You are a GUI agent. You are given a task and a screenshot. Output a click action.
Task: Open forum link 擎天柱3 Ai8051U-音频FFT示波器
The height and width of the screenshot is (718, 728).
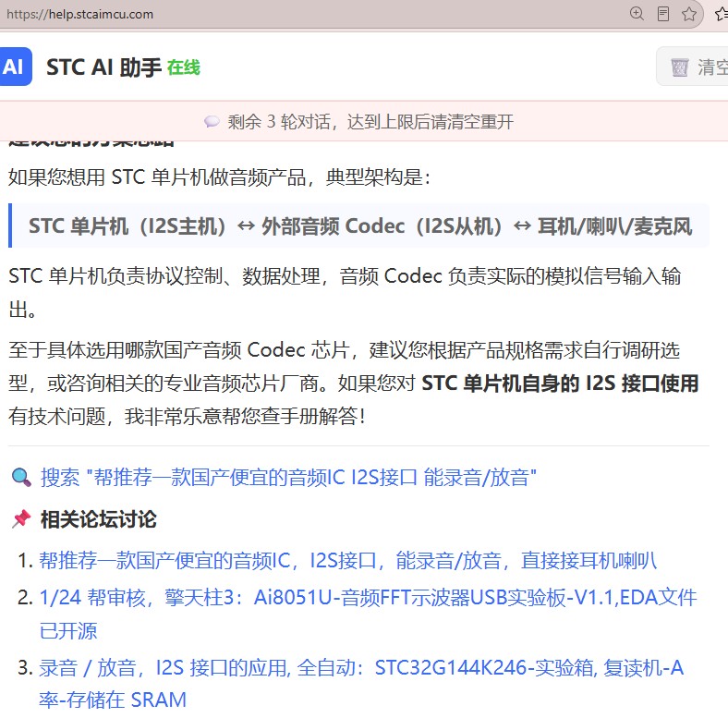369,614
